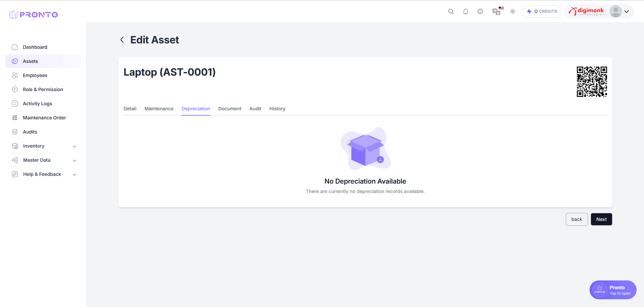Open the notifications bell
The image size is (644, 307).
tap(465, 11)
